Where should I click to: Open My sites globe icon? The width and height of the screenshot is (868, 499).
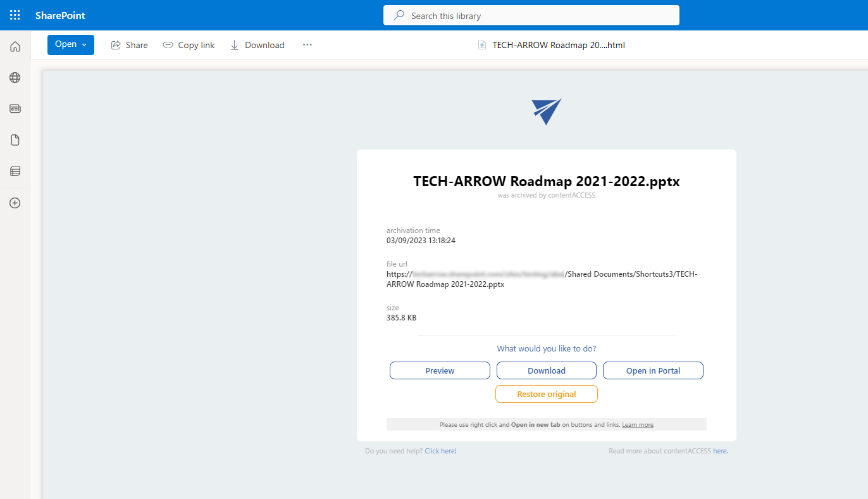click(15, 78)
